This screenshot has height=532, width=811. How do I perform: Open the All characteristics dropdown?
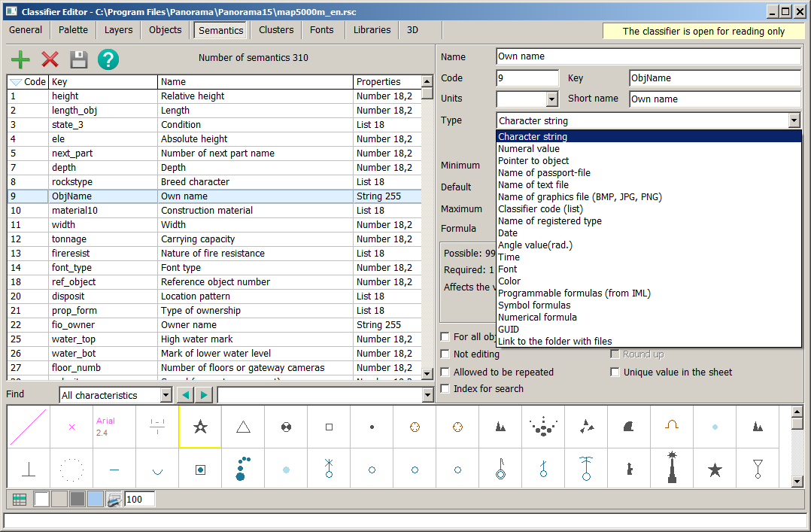116,395
